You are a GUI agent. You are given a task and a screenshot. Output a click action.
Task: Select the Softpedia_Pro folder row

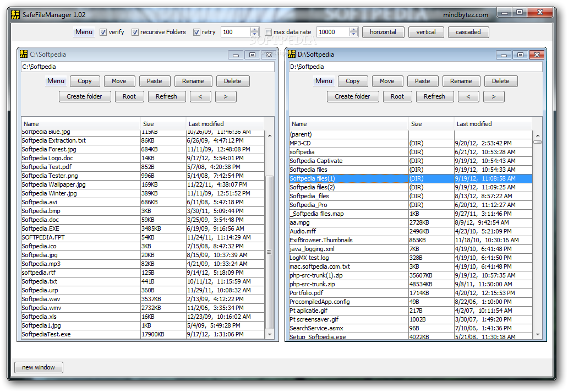411,205
